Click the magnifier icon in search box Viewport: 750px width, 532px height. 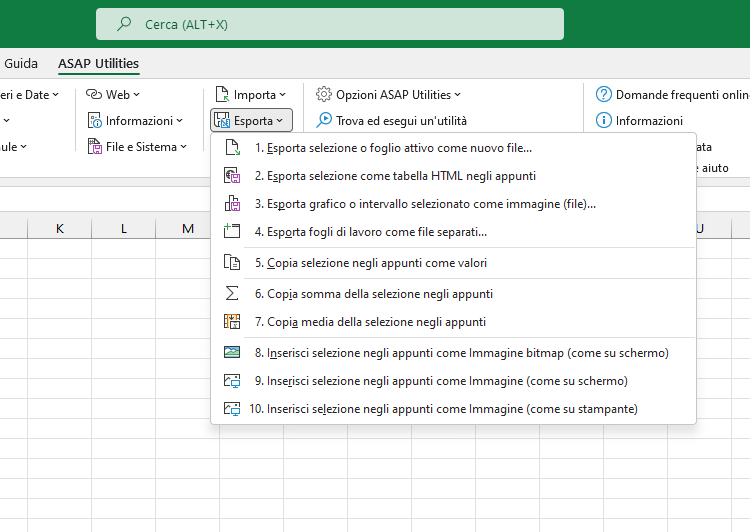[124, 23]
